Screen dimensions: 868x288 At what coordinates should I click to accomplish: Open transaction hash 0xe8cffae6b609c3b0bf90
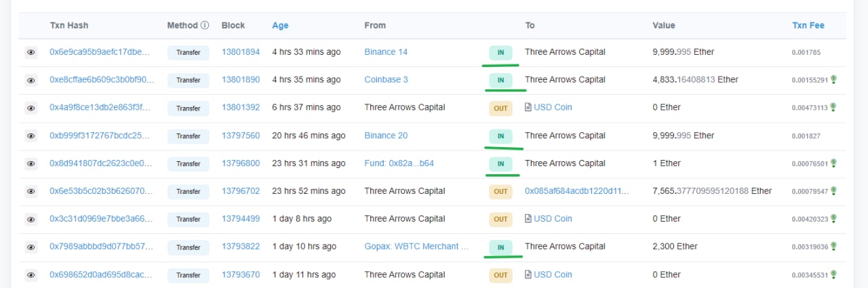102,79
